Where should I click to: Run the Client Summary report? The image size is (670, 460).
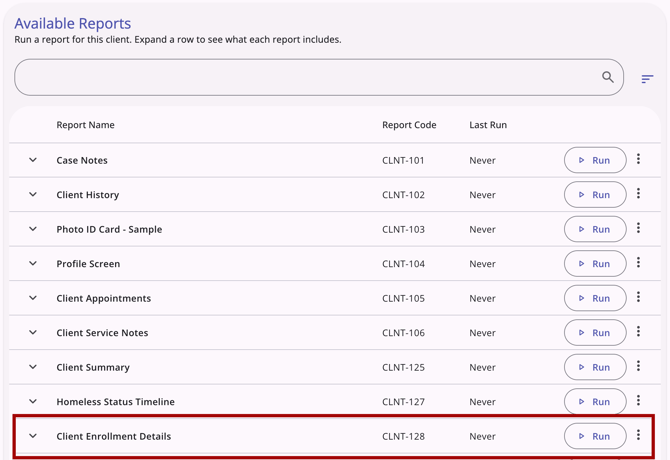(595, 367)
